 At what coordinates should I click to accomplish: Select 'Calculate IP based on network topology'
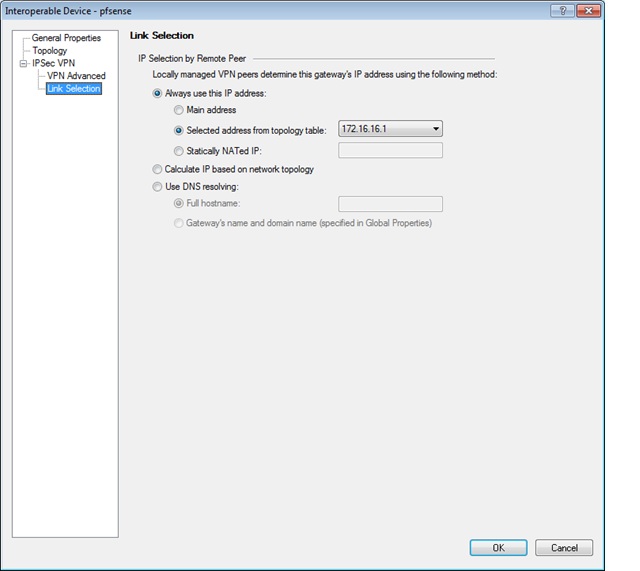pos(157,169)
